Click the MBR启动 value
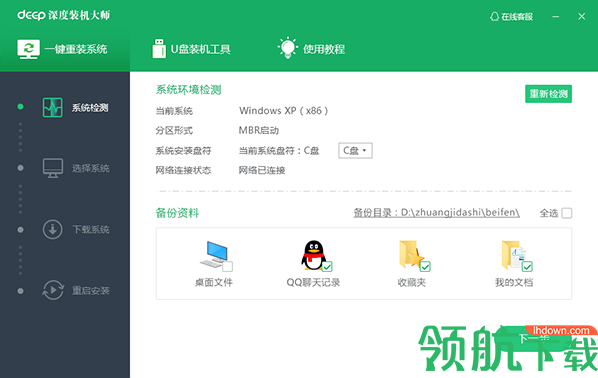This screenshot has height=378, width=598. coord(259,130)
